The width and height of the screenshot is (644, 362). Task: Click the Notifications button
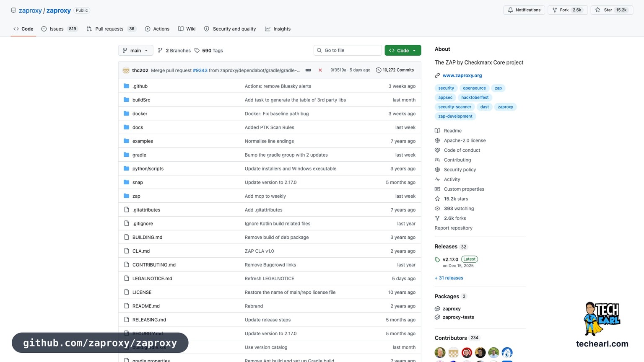pyautogui.click(x=524, y=10)
